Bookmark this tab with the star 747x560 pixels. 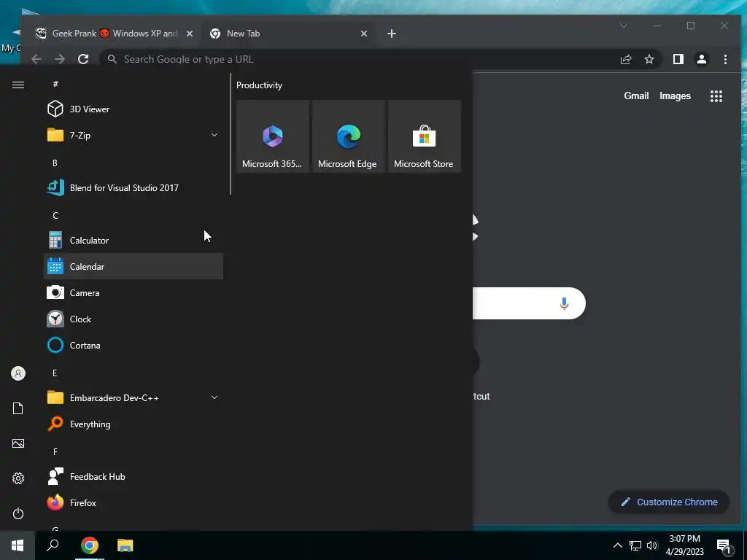(x=649, y=59)
